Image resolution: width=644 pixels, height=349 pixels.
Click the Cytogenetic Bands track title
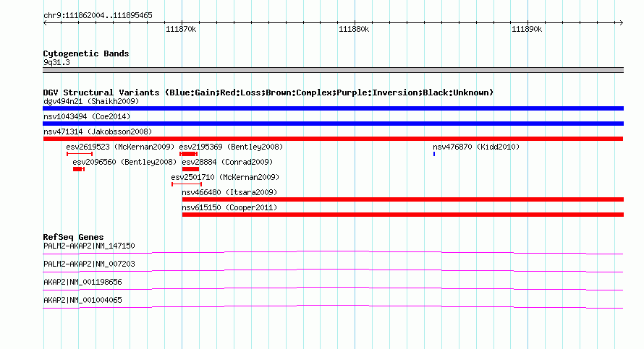(86, 53)
